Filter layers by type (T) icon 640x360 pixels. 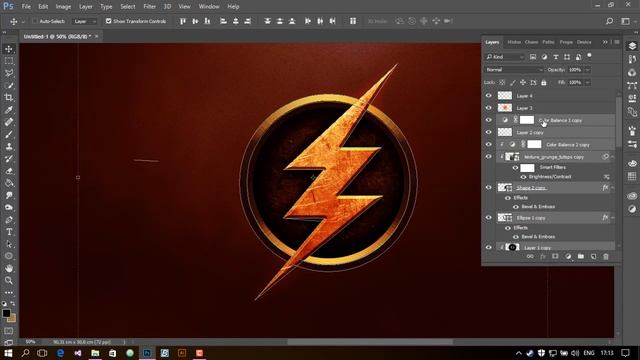556,57
